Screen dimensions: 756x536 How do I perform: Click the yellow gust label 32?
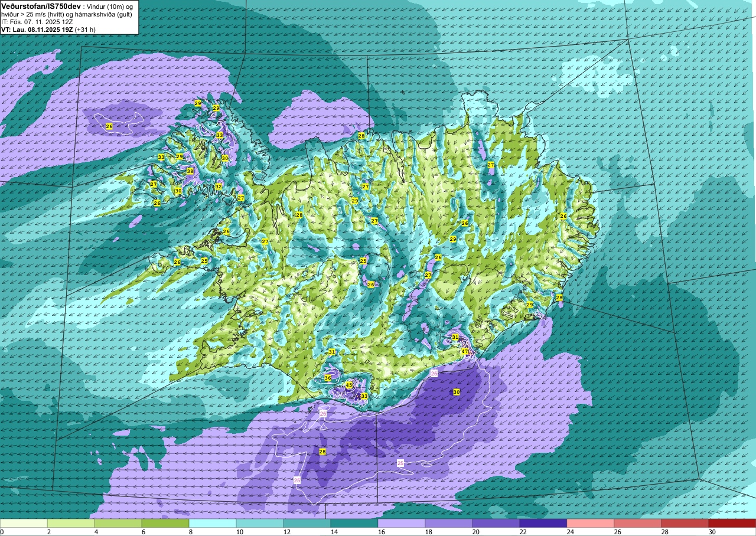(218, 186)
